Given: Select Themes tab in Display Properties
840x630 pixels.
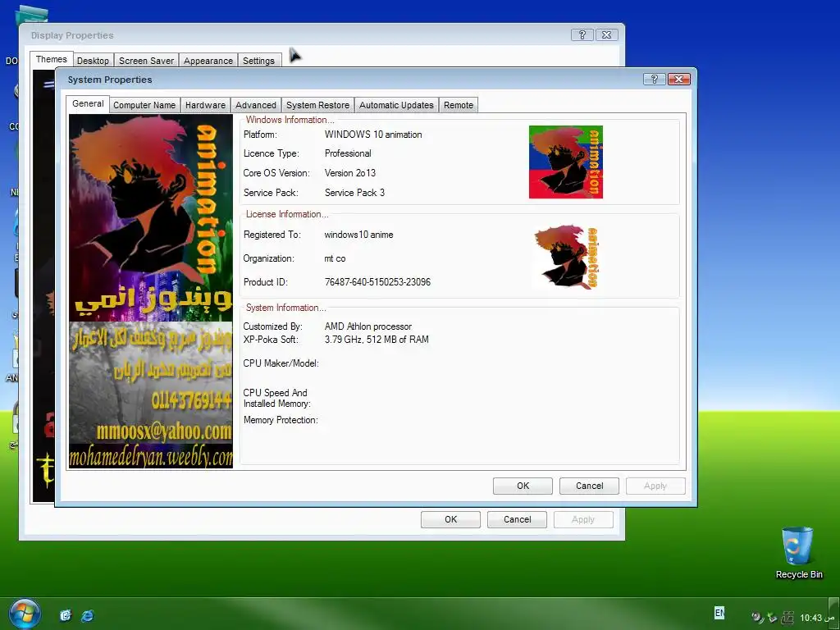Looking at the screenshot, I should (x=52, y=59).
